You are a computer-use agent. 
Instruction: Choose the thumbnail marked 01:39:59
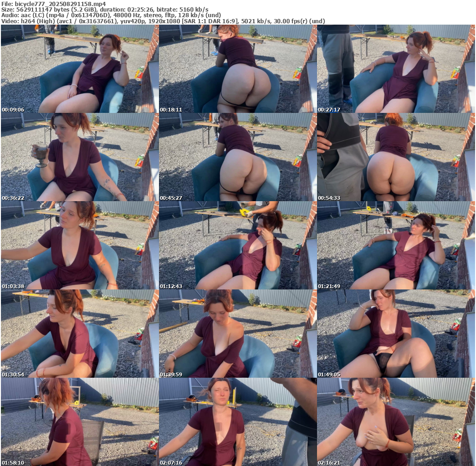point(238,334)
